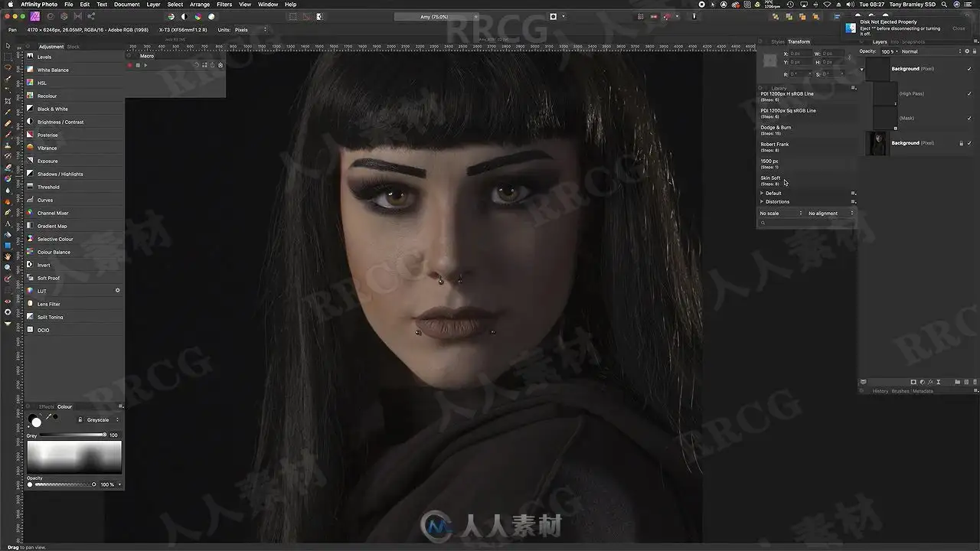The width and height of the screenshot is (980, 551).
Task: Switch to the Effects tab
Action: pos(47,406)
